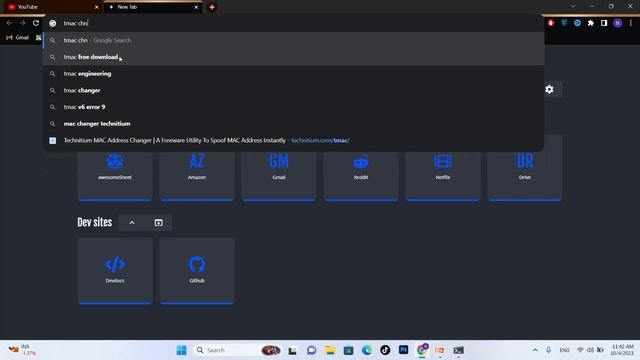Select 'tmac changer' suggestion
The width and height of the screenshot is (640, 360).
pyautogui.click(x=293, y=90)
